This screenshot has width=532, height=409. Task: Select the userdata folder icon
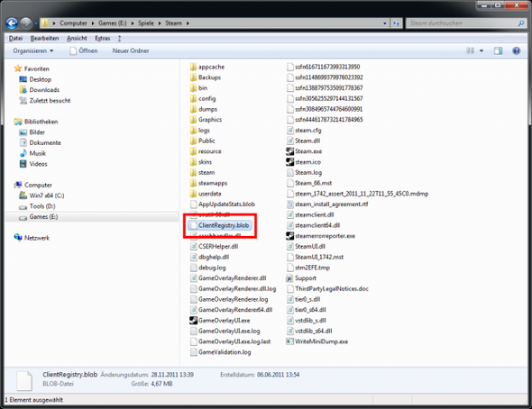[193, 194]
